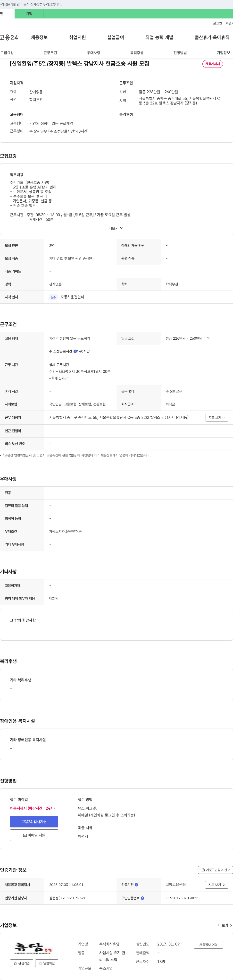Screen dimensions: 233x980
Task: Open the 직업 능력 개발 menu
Action: [x=159, y=37]
